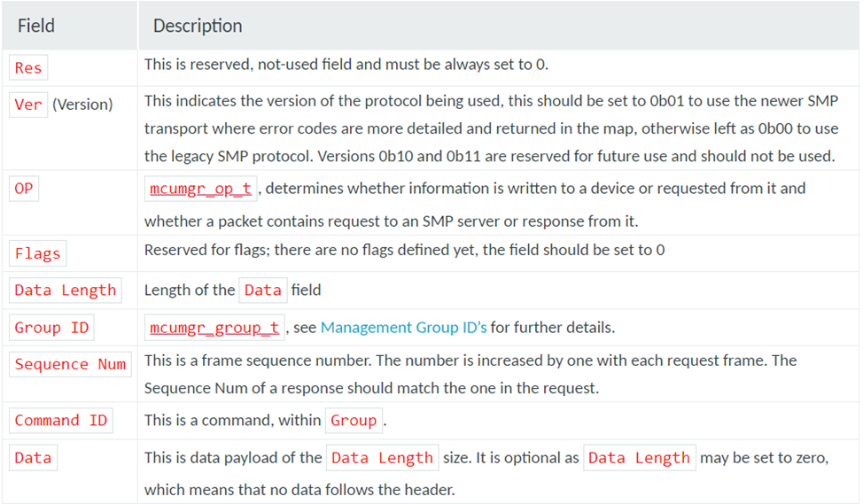The width and height of the screenshot is (863, 504).
Task: Follow the Management Group ID's link
Action: 403,328
